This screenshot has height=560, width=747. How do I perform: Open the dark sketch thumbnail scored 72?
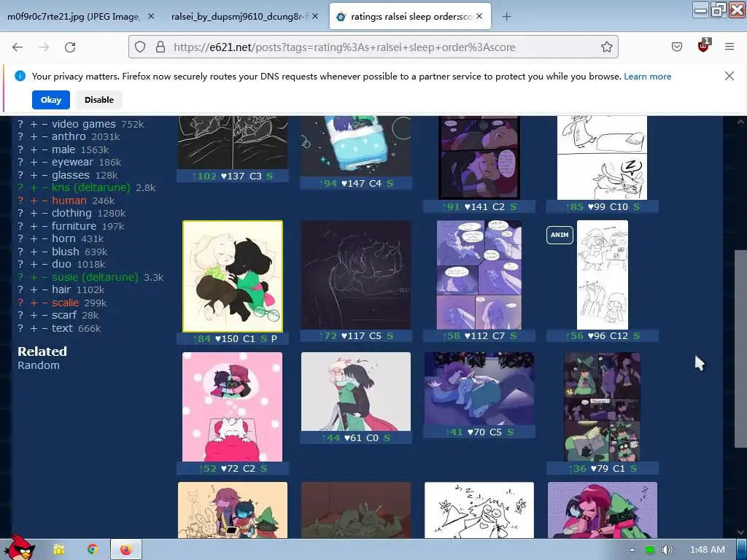pyautogui.click(x=356, y=275)
